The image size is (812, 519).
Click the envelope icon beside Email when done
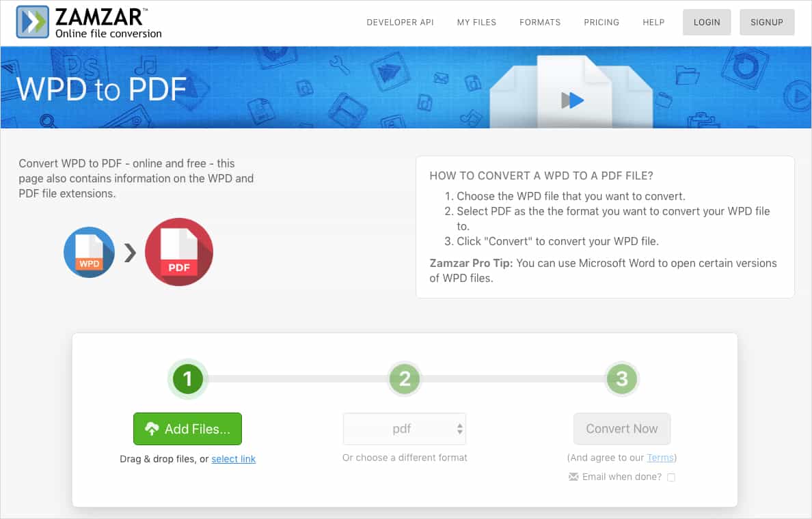point(573,477)
